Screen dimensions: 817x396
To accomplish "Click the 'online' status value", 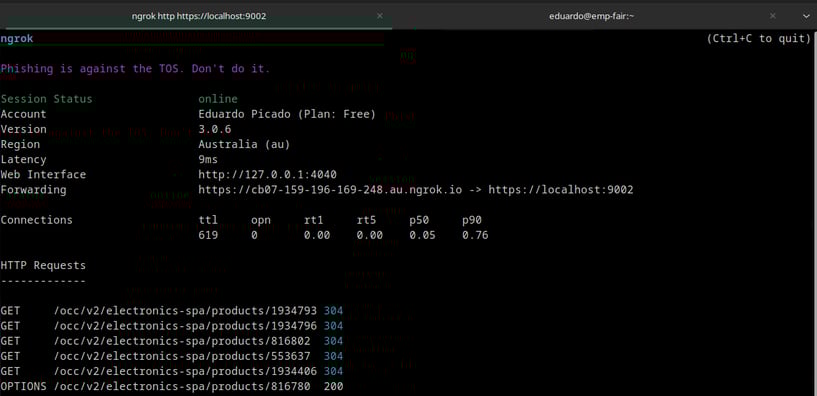I will coord(218,99).
